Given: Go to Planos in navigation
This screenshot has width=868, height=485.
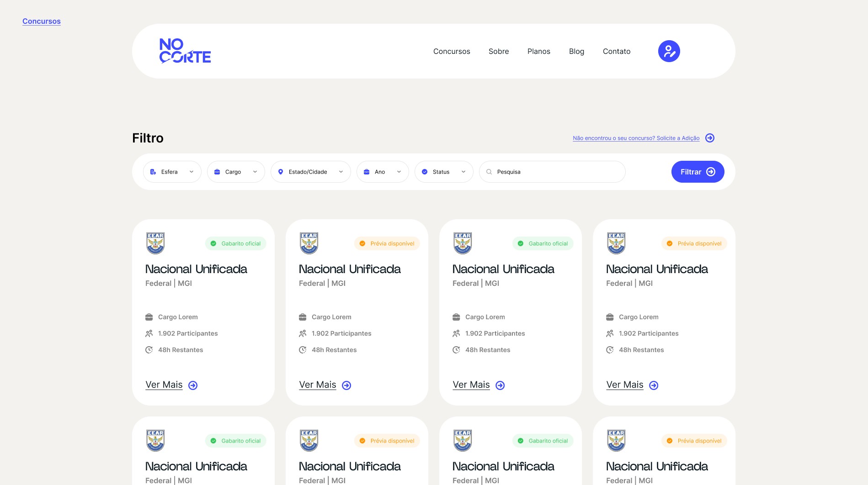Looking at the screenshot, I should pos(538,51).
